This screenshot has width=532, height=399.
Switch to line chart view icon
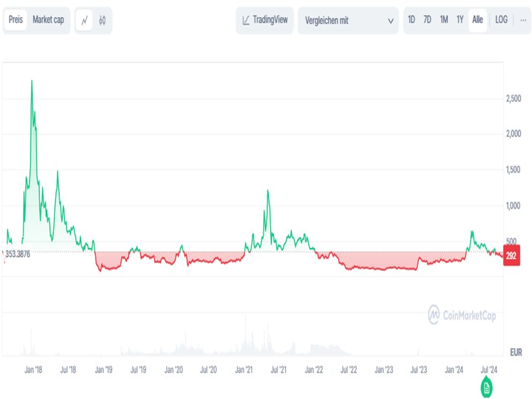click(x=85, y=20)
